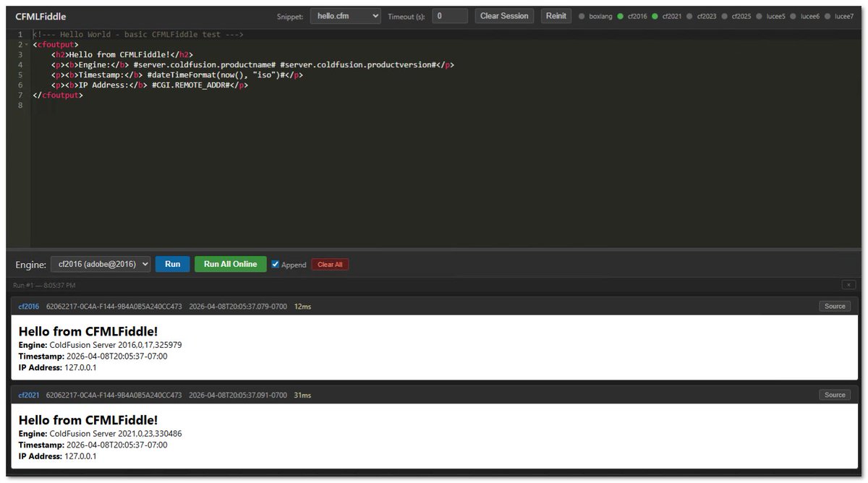Click the cf2016 engine status indicator

[632, 16]
